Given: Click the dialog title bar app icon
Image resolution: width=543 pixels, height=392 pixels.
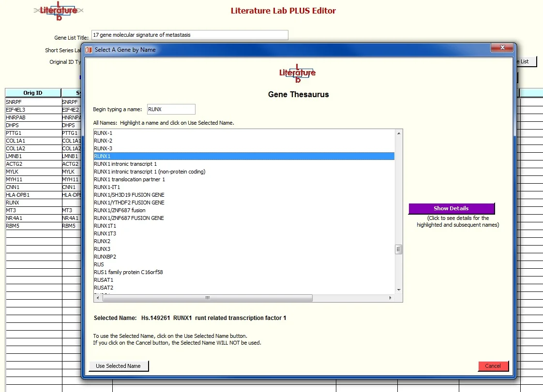Looking at the screenshot, I should point(89,50).
